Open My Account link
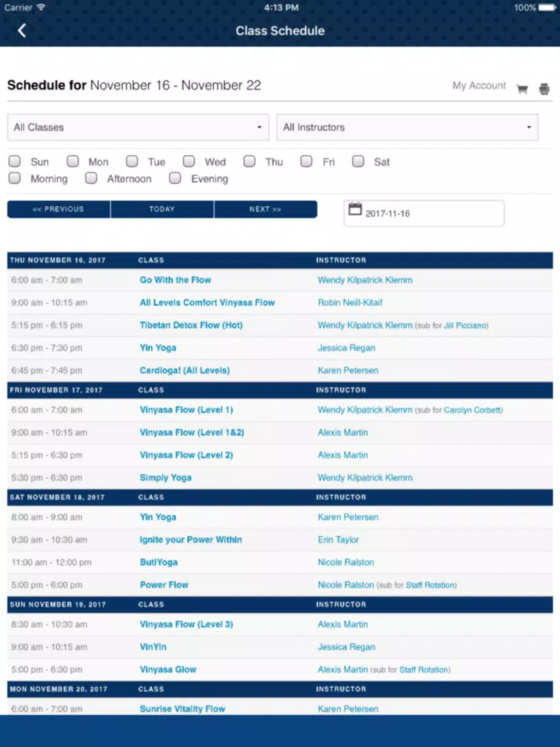The width and height of the screenshot is (560, 747). pos(479,85)
